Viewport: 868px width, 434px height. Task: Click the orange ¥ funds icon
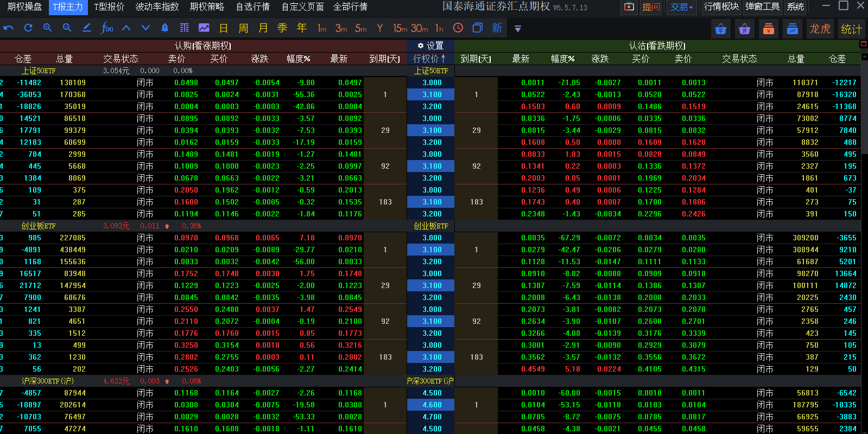[769, 29]
